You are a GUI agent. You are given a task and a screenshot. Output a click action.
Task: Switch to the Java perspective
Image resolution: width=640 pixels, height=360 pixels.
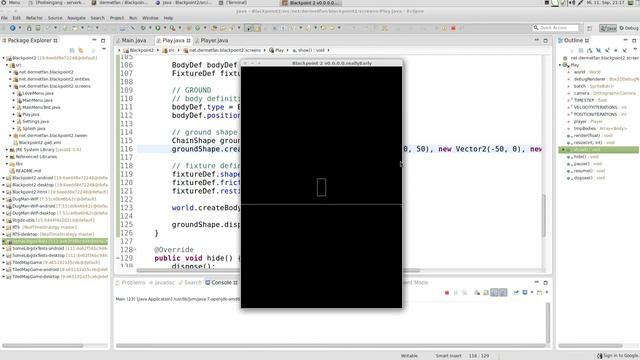point(608,28)
